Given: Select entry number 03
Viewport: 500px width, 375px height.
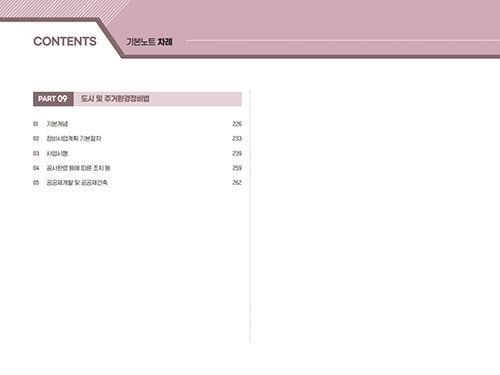Looking at the screenshot, I should click(x=36, y=153).
